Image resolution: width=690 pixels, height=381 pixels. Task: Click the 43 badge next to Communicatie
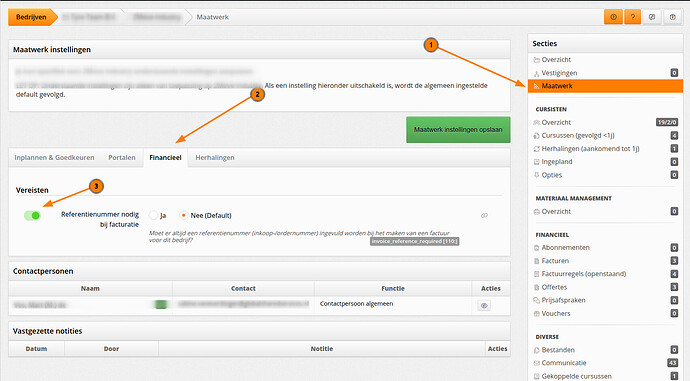click(672, 363)
